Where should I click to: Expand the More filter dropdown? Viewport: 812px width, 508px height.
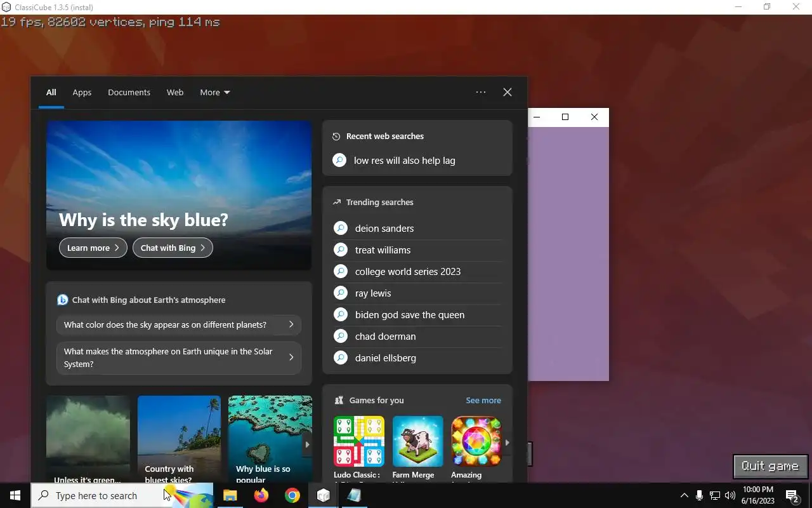click(215, 92)
